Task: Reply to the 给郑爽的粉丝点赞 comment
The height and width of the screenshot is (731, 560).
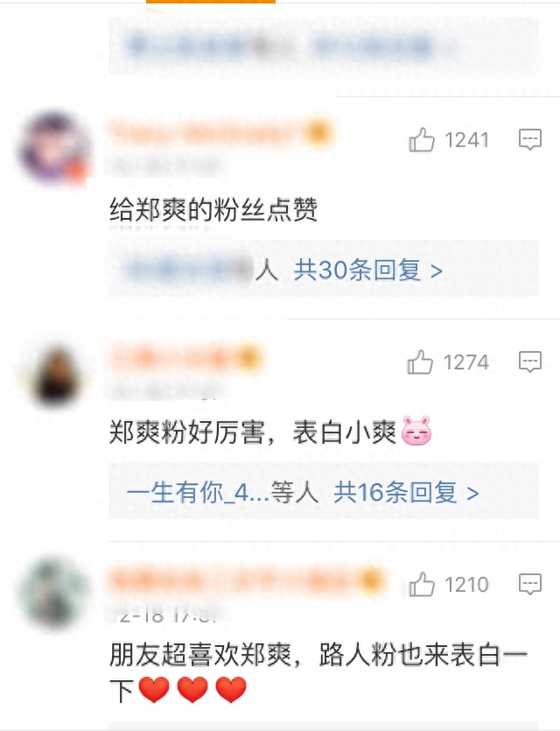Action: [x=530, y=139]
